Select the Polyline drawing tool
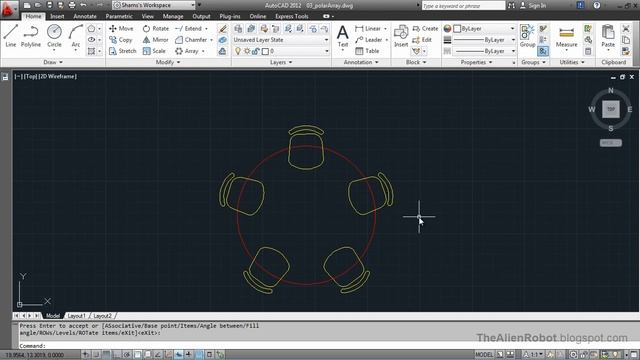Viewport: 640px width, 360px height. point(31,36)
